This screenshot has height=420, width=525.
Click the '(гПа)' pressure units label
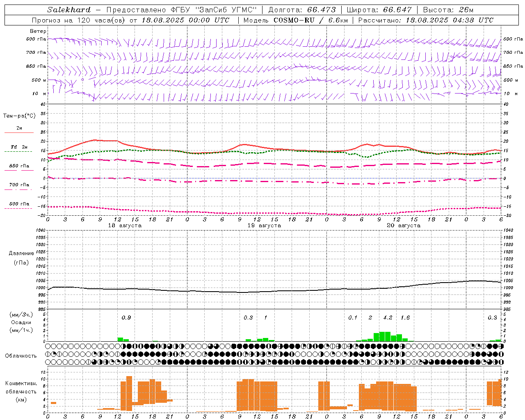pos(21,262)
